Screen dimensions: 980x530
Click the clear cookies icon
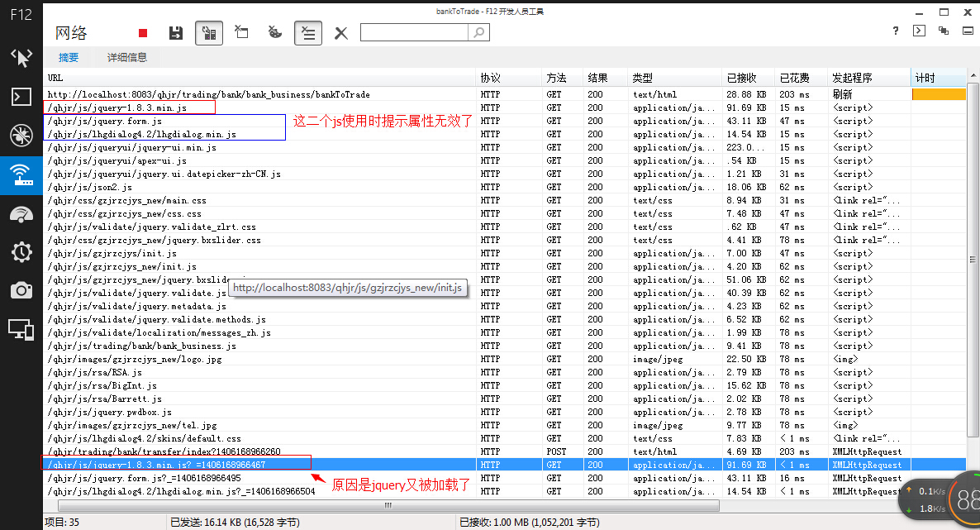pyautogui.click(x=275, y=33)
